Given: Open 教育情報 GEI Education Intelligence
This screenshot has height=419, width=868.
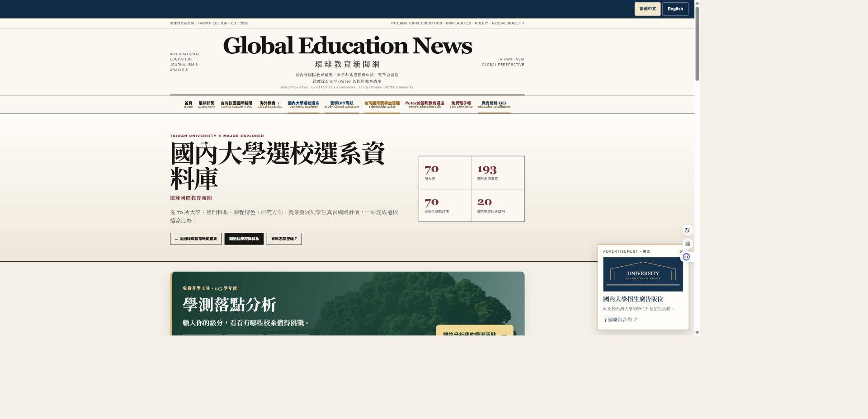Looking at the screenshot, I should click(x=494, y=104).
